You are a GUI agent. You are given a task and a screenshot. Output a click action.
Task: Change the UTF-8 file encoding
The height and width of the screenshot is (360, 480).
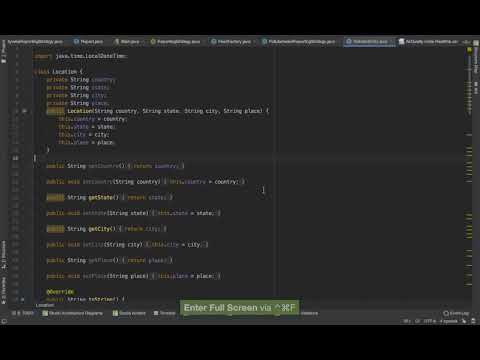[x=429, y=321]
